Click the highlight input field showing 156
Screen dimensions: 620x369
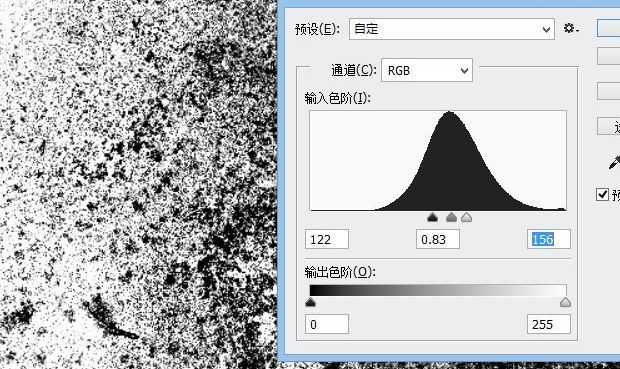coord(549,239)
